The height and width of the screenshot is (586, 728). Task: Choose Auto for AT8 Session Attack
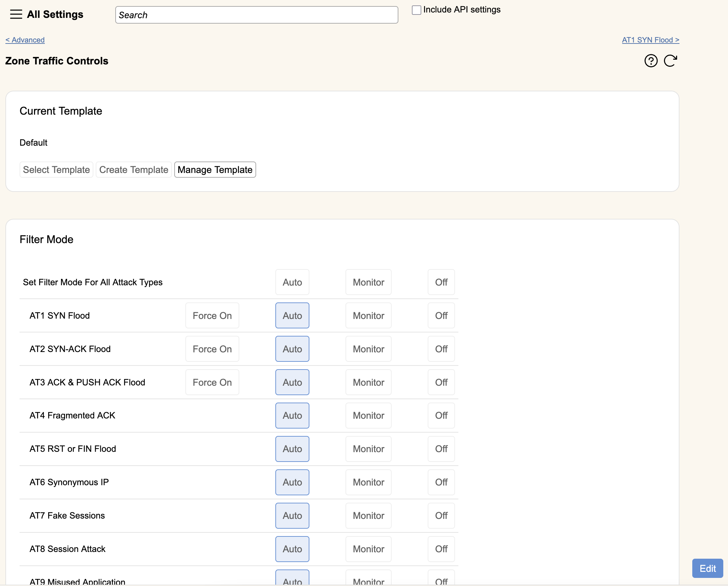click(293, 549)
